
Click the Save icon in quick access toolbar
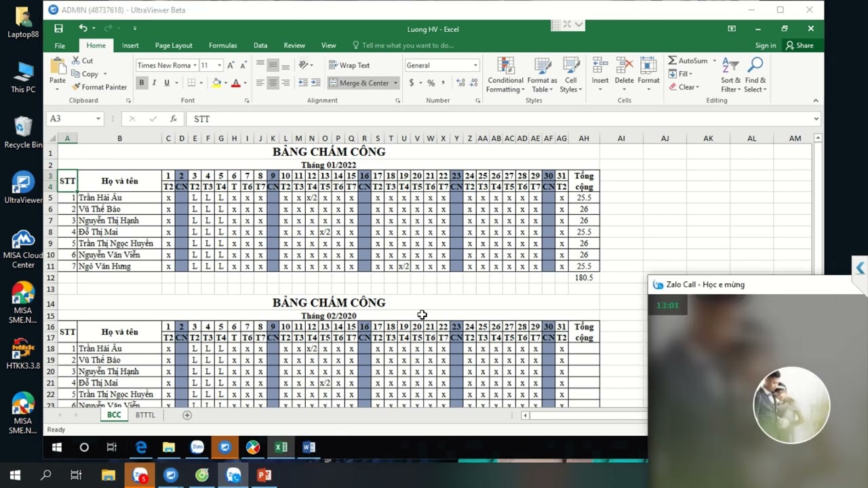[x=58, y=28]
